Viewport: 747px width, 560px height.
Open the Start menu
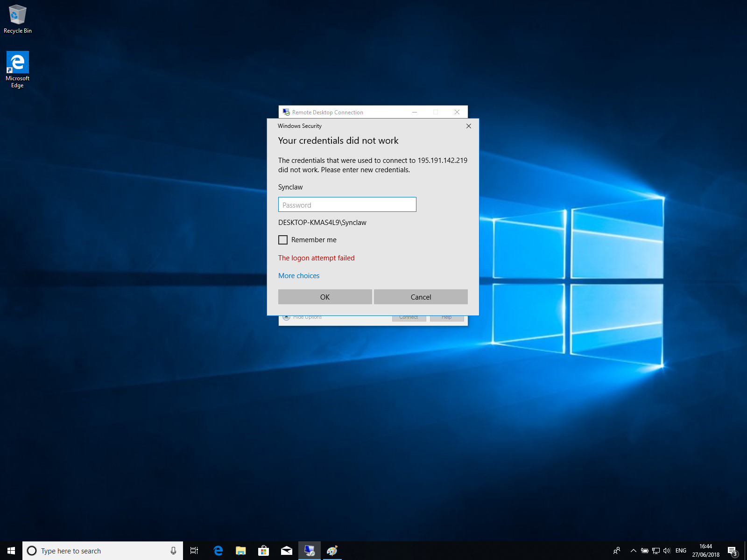coord(11,551)
